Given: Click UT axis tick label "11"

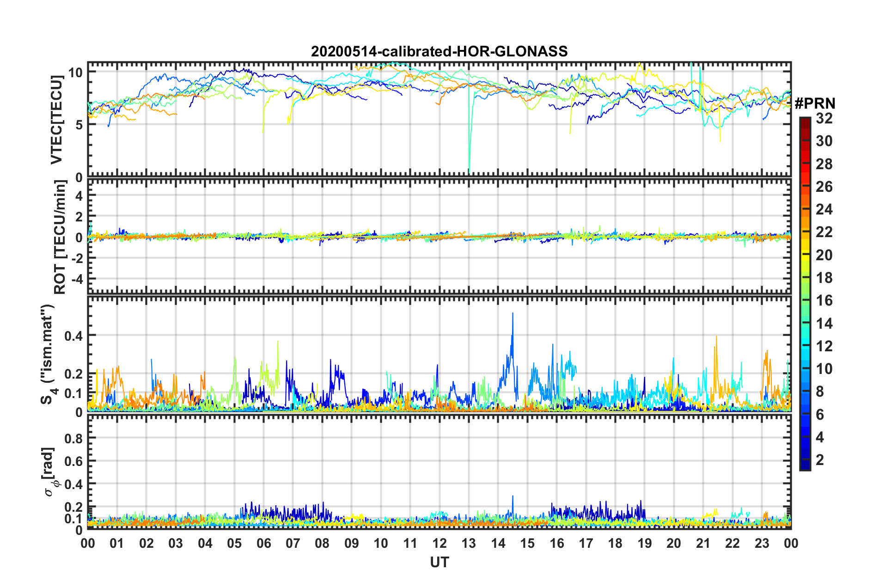Looking at the screenshot, I should [x=410, y=543].
